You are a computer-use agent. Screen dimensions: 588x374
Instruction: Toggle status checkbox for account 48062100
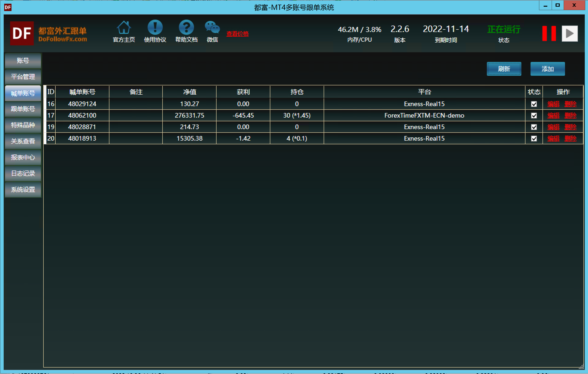534,116
